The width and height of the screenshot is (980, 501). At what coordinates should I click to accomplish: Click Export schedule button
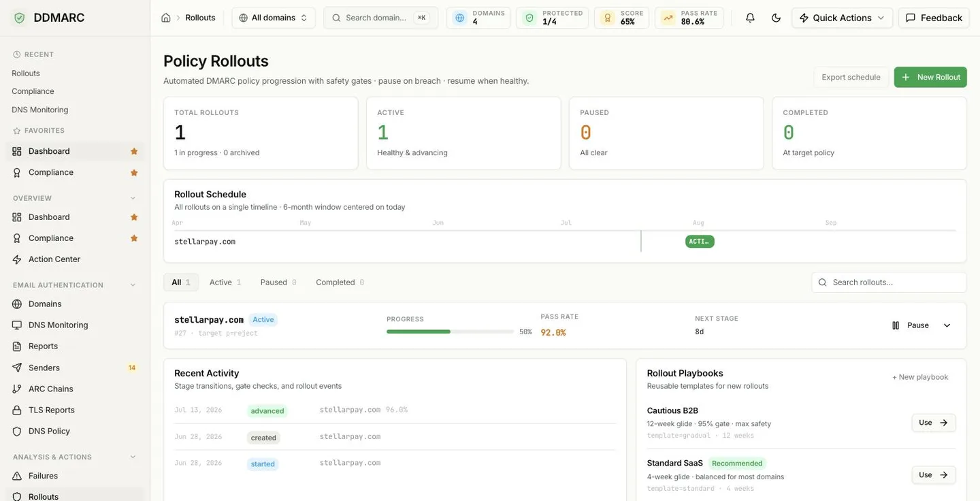851,77
